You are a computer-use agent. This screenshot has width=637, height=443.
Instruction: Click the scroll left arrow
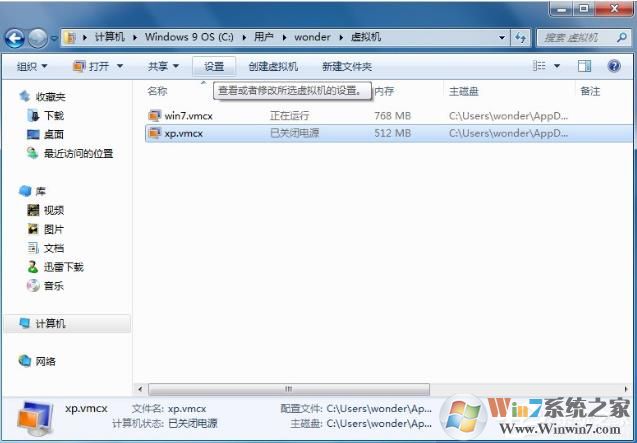pyautogui.click(x=140, y=389)
